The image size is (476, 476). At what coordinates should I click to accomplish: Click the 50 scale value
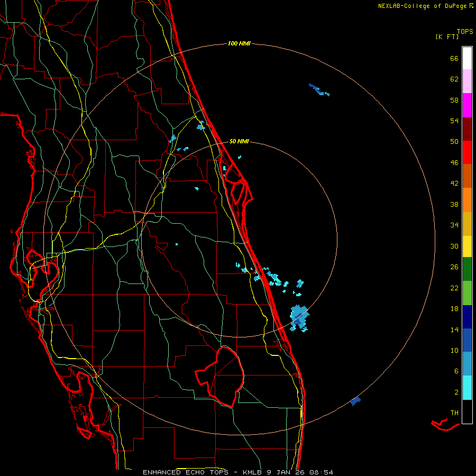click(454, 141)
